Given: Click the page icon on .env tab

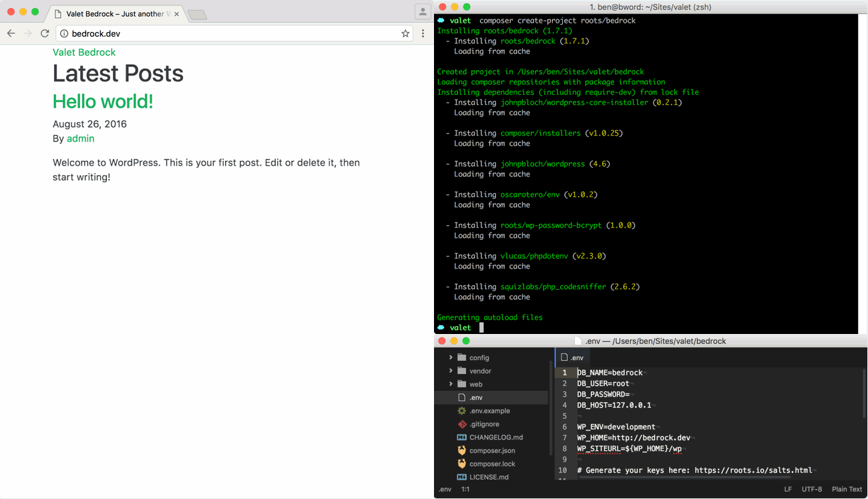Looking at the screenshot, I should click(564, 357).
